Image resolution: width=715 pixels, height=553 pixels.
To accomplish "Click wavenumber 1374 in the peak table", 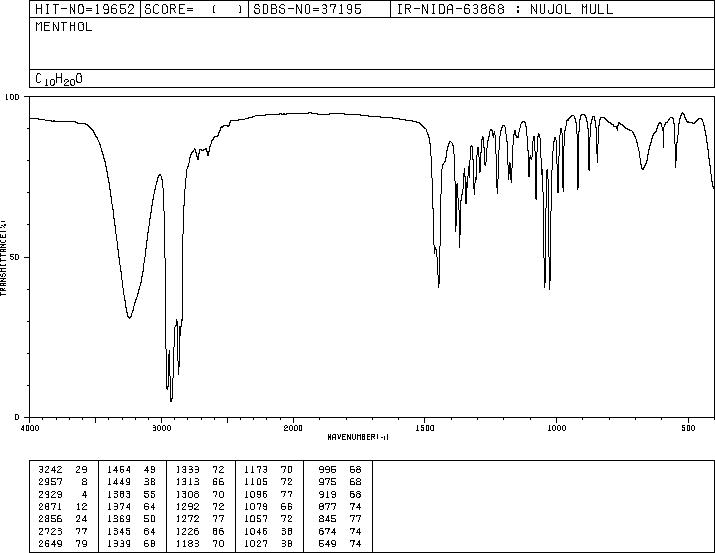I will (x=119, y=506).
